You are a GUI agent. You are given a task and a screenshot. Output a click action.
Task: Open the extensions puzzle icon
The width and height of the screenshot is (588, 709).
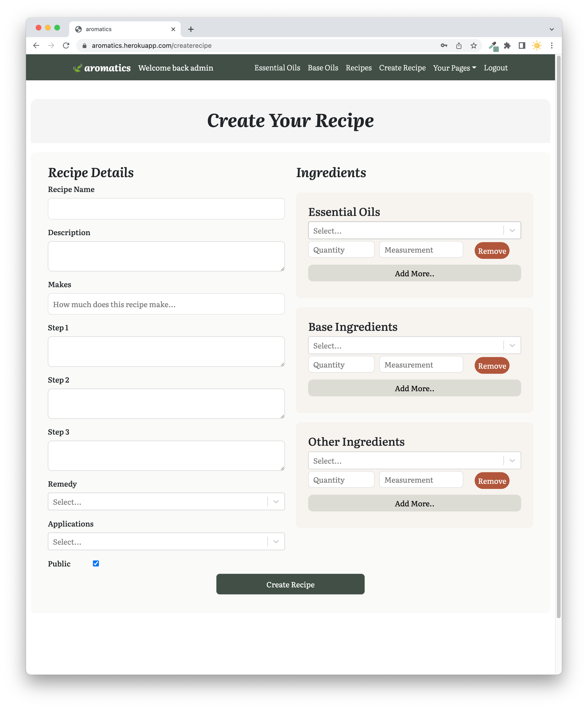(507, 46)
